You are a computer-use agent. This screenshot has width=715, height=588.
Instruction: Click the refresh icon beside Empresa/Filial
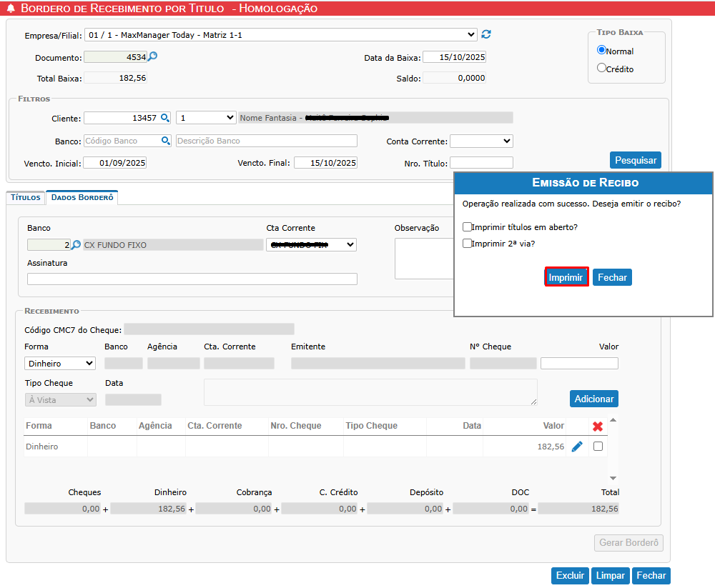(x=486, y=34)
